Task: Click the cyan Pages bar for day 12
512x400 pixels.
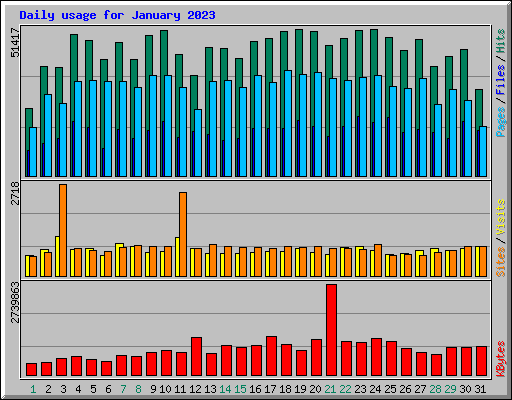Action: [198, 143]
